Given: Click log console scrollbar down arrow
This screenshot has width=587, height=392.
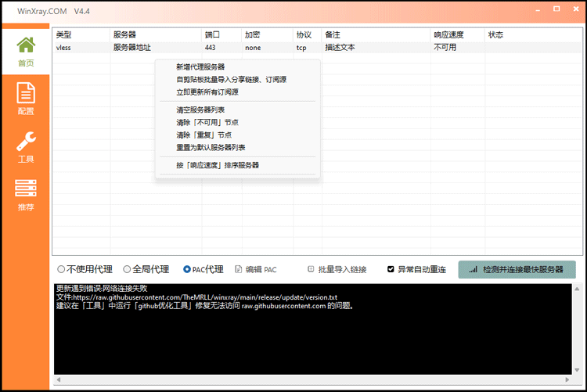Looking at the screenshot, I should [x=577, y=370].
